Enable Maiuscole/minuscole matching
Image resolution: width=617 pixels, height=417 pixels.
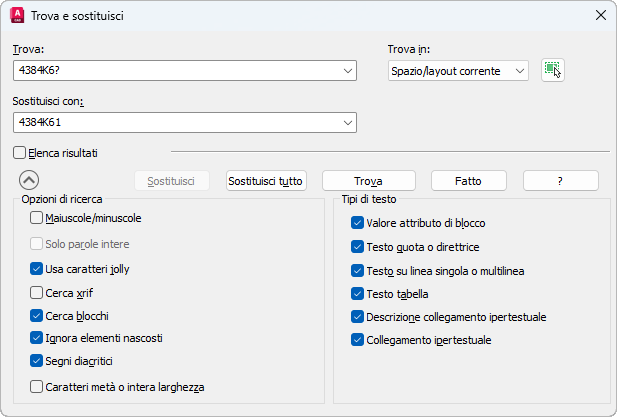click(x=37, y=218)
